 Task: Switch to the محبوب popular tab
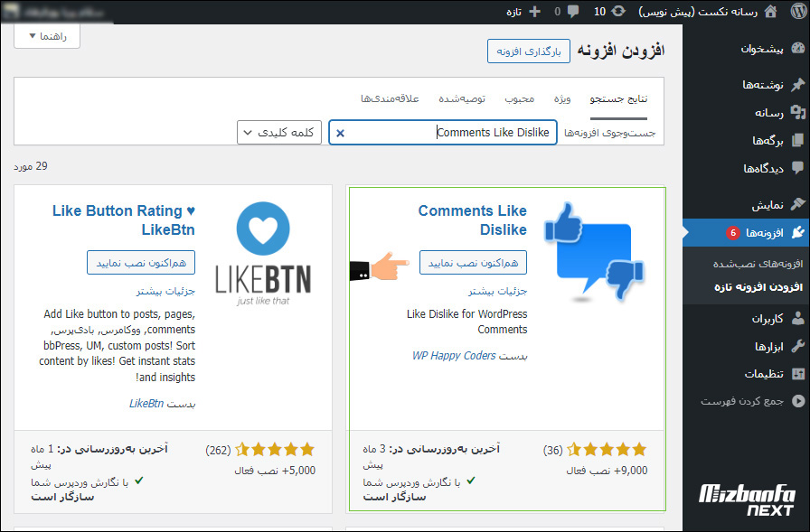point(520,98)
